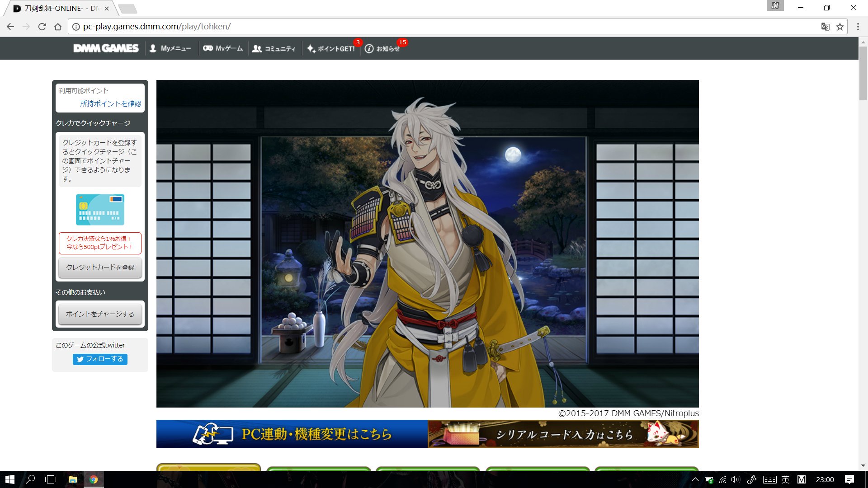Open Chrome three-dot menu
This screenshot has height=488, width=868.
pos(858,27)
